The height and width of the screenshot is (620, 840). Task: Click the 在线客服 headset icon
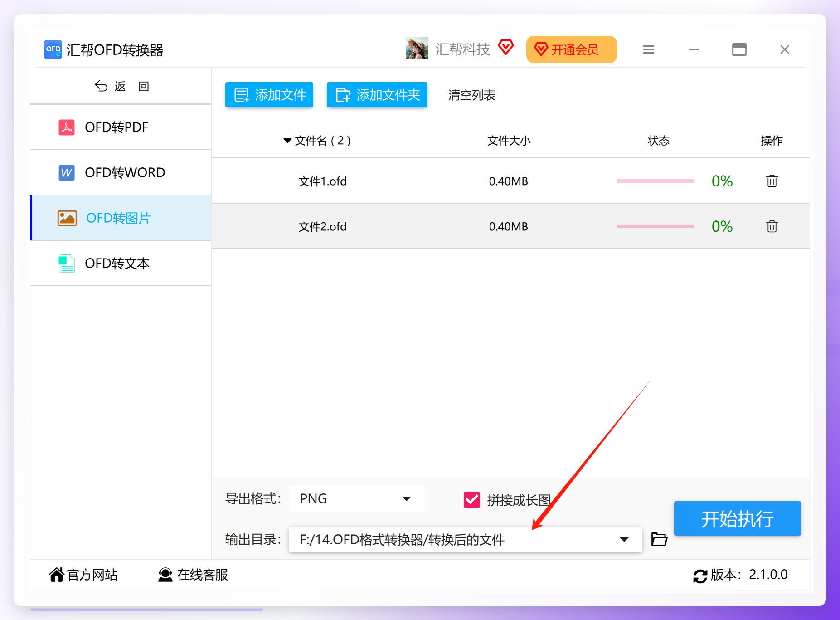click(x=165, y=575)
